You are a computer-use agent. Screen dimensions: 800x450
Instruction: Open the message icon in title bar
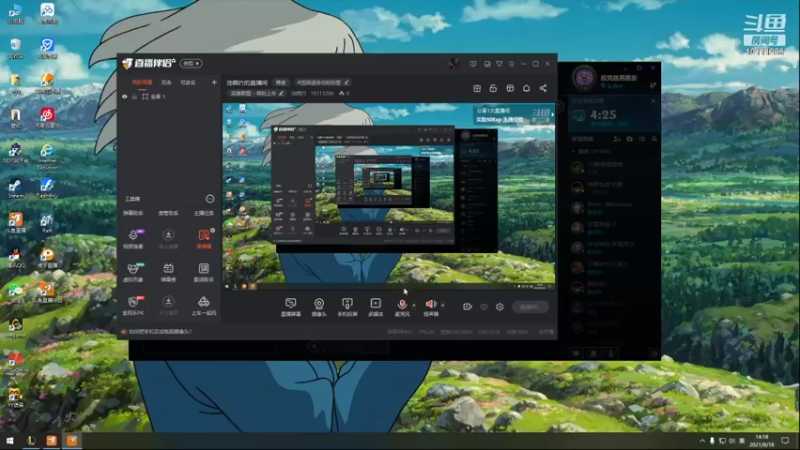(x=473, y=64)
